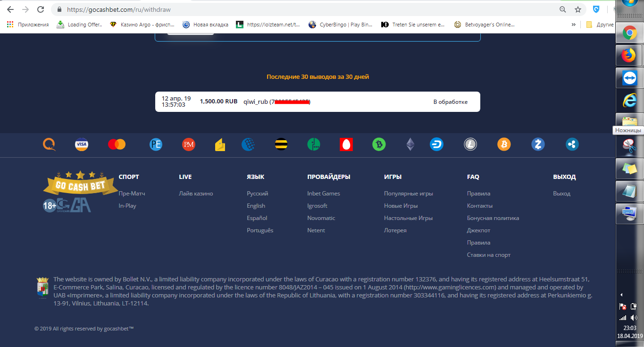Launch Firefox from the taskbar
This screenshot has width=644, height=347.
tap(629, 56)
